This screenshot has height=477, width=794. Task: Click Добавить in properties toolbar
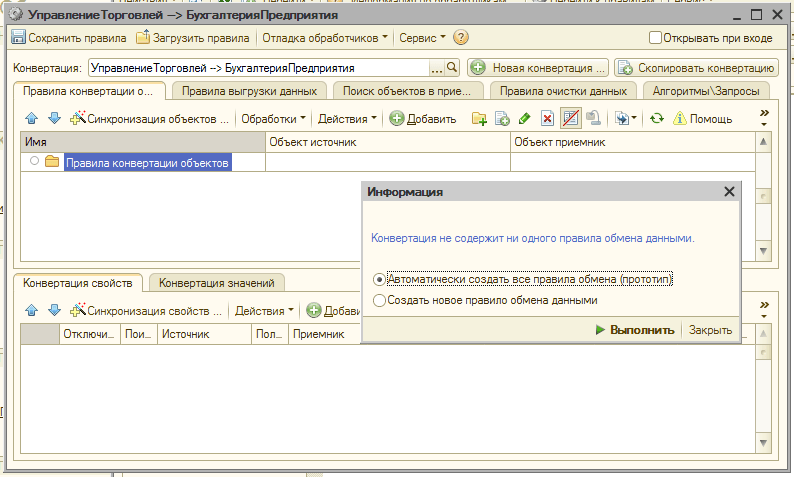[x=334, y=310]
